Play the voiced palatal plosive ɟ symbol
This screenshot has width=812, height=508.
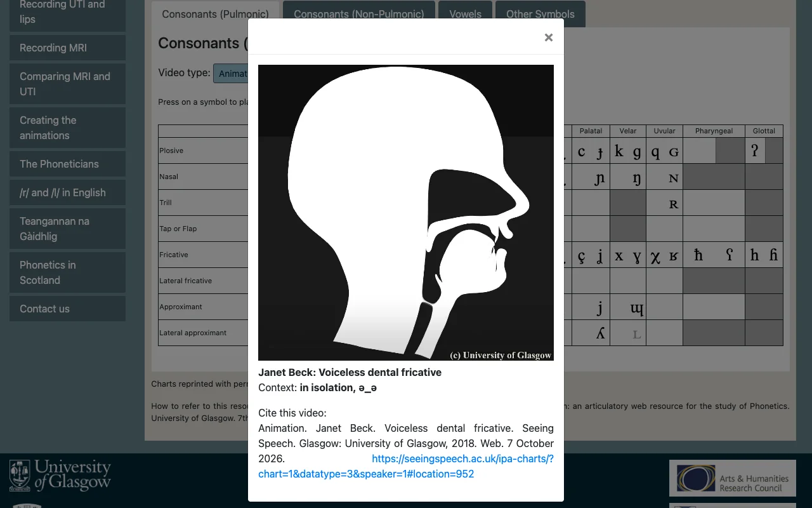599,152
